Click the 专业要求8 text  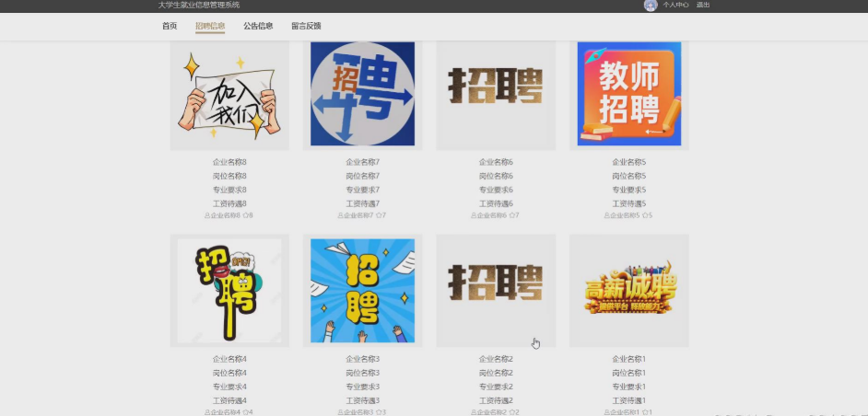coord(229,190)
